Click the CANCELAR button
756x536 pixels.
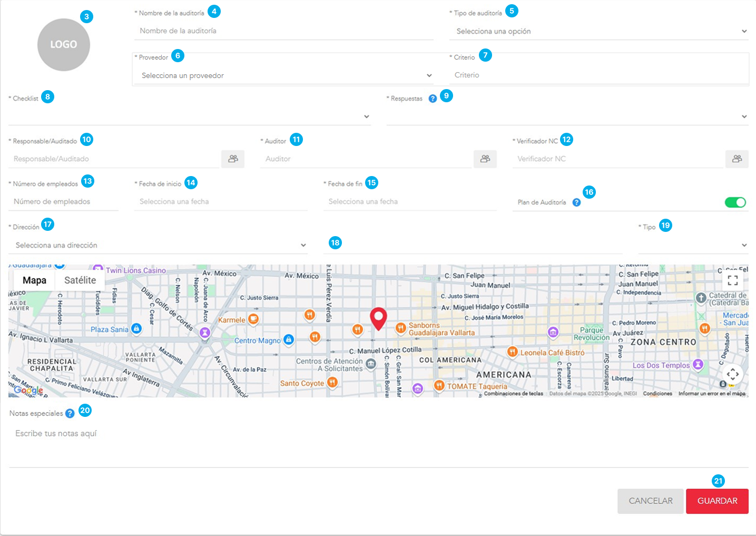click(x=650, y=501)
